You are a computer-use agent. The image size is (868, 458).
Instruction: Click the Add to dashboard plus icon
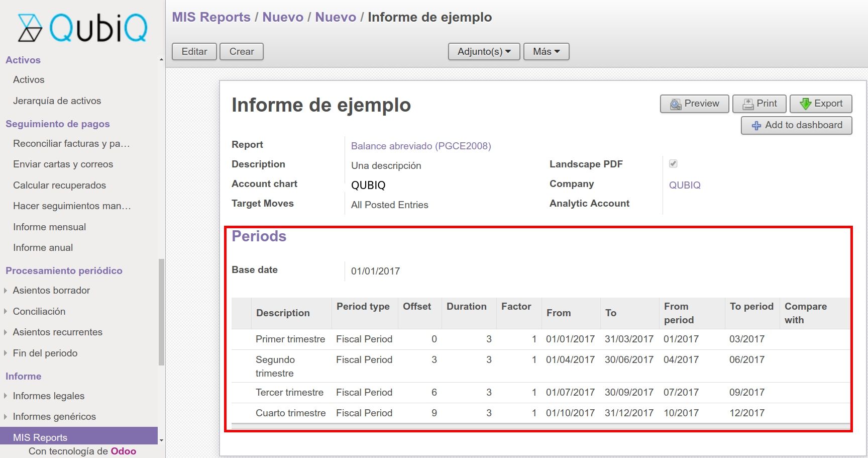tap(756, 126)
